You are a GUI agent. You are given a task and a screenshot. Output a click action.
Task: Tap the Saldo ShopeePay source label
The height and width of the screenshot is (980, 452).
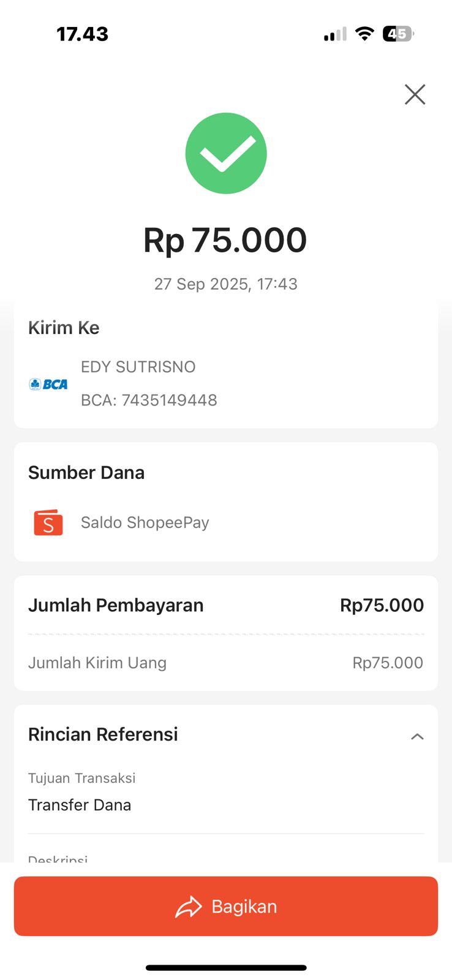145,522
